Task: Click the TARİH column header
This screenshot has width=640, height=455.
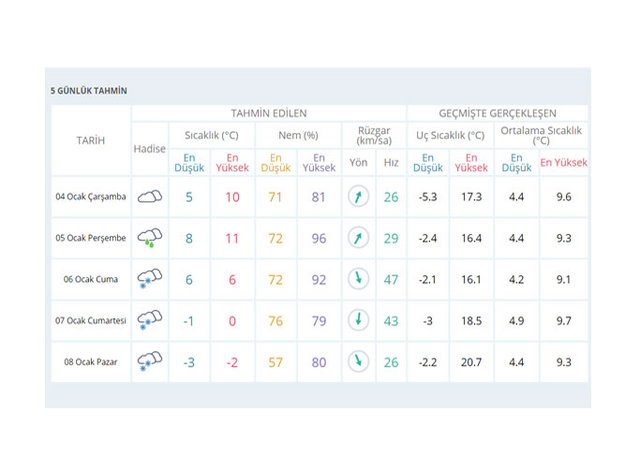Action: point(90,141)
